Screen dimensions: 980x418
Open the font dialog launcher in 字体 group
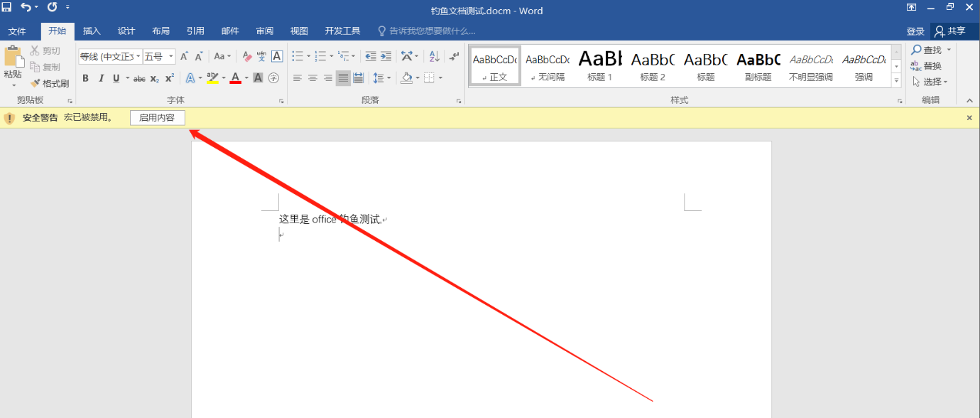pos(282,101)
